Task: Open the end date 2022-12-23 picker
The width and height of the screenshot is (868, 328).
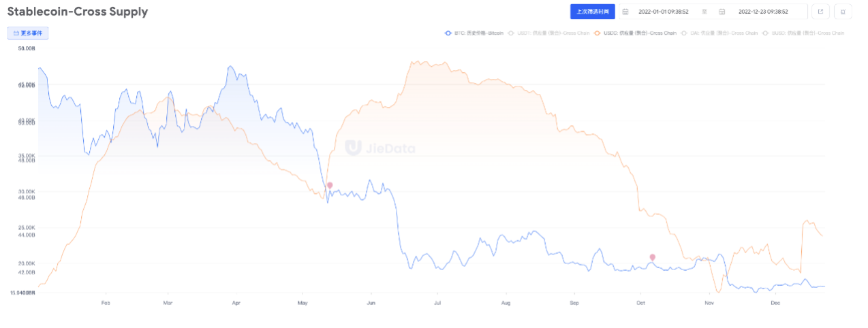Action: tap(763, 12)
